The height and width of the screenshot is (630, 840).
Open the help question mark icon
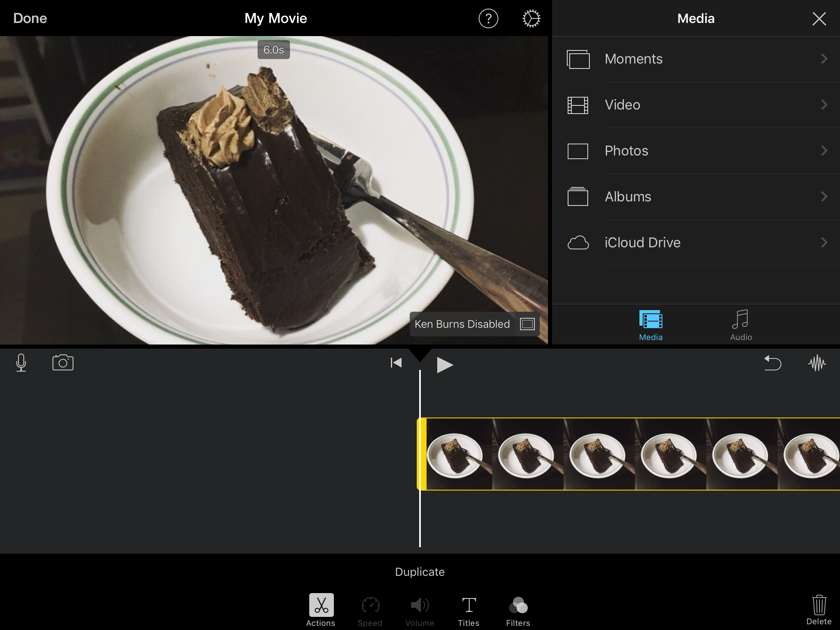coord(488,19)
